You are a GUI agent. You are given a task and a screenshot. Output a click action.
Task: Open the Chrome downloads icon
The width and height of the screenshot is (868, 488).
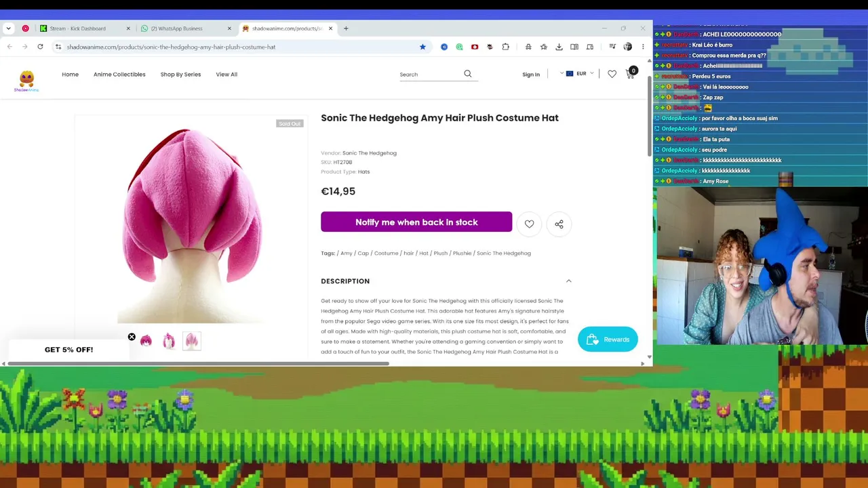[x=559, y=47]
